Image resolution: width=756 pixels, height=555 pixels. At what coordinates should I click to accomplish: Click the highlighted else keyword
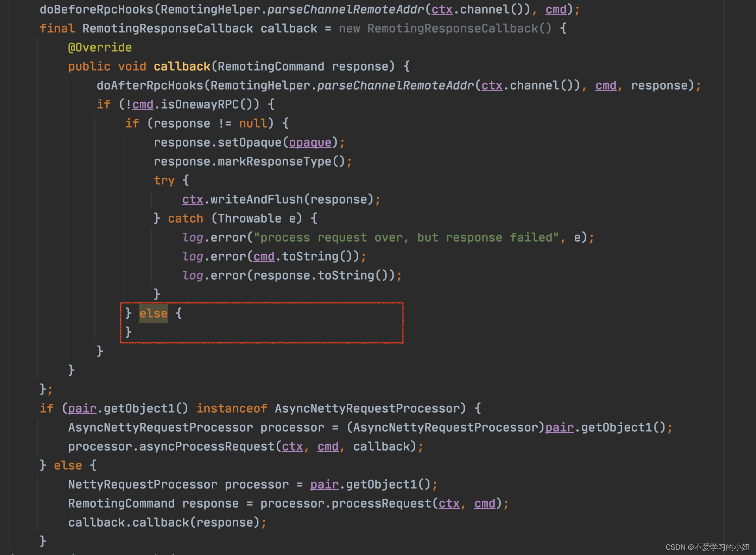click(153, 313)
